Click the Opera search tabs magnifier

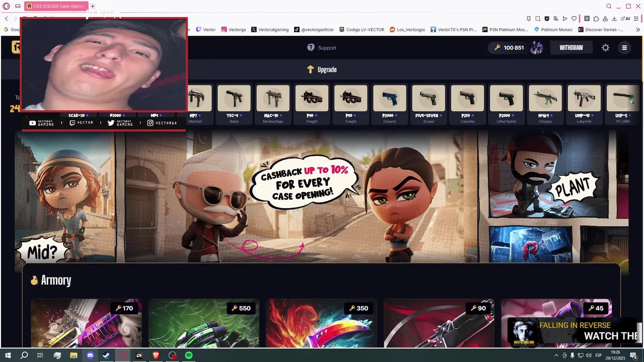[x=609, y=6]
